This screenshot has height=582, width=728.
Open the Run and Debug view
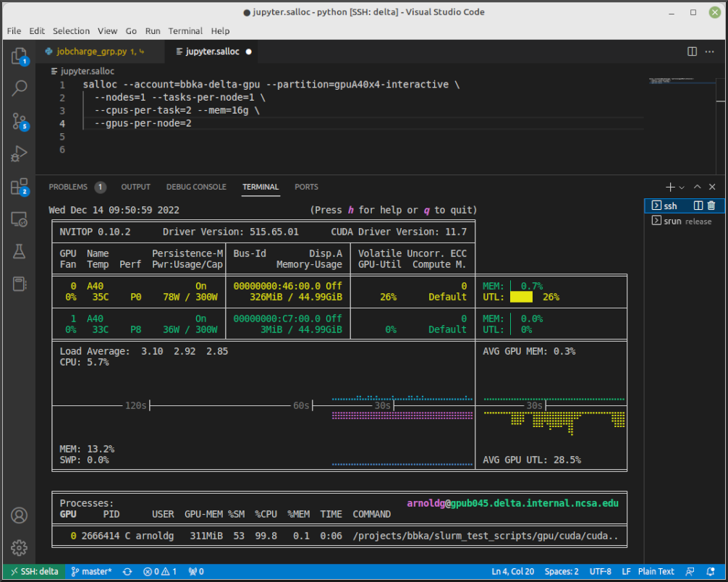point(19,153)
